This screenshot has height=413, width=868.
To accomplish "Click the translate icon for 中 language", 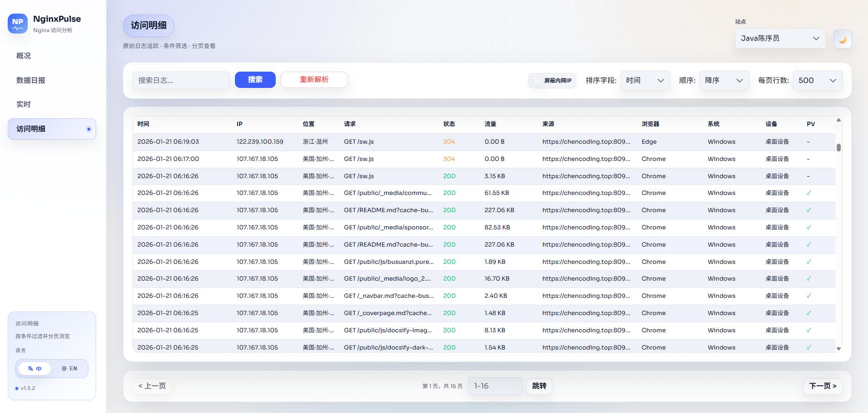I will (30, 369).
